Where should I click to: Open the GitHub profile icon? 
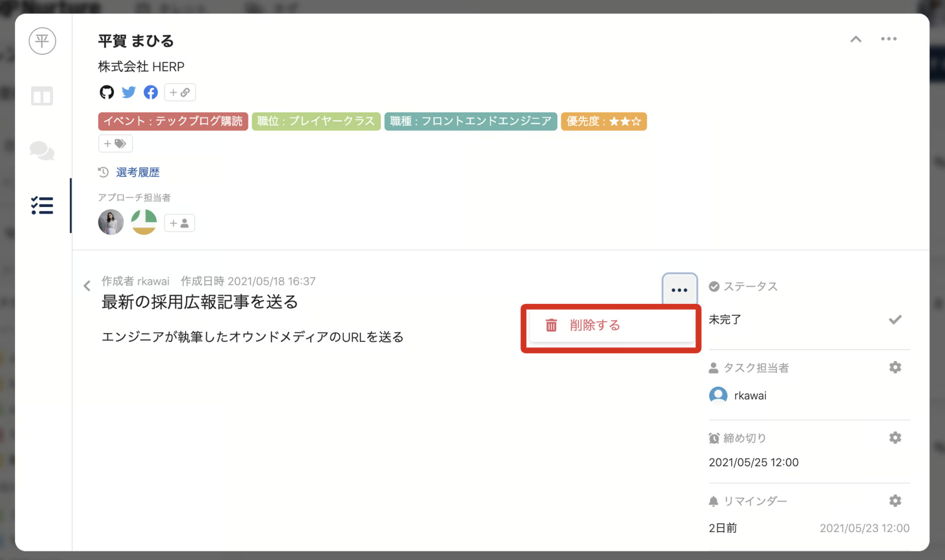pos(107,92)
